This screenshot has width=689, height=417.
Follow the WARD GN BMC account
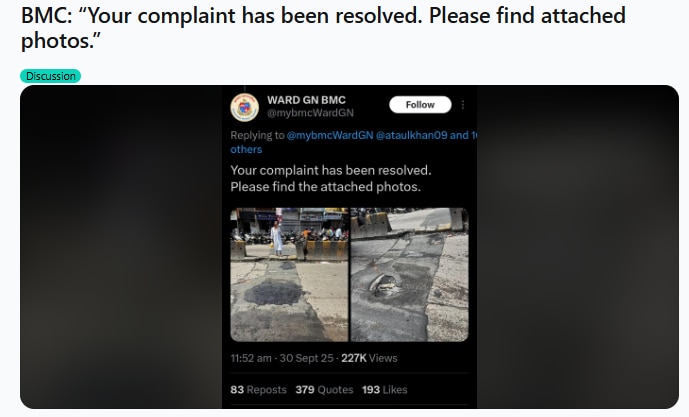[x=420, y=105]
